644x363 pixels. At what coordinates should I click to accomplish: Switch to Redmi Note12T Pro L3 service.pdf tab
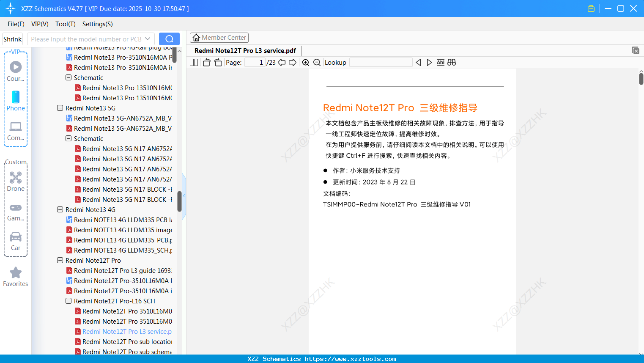[244, 50]
